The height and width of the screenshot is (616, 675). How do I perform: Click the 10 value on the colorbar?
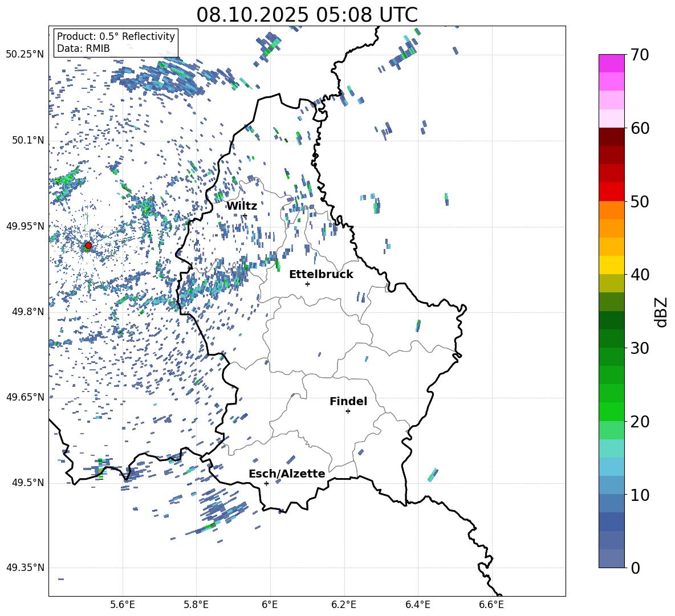640,495
